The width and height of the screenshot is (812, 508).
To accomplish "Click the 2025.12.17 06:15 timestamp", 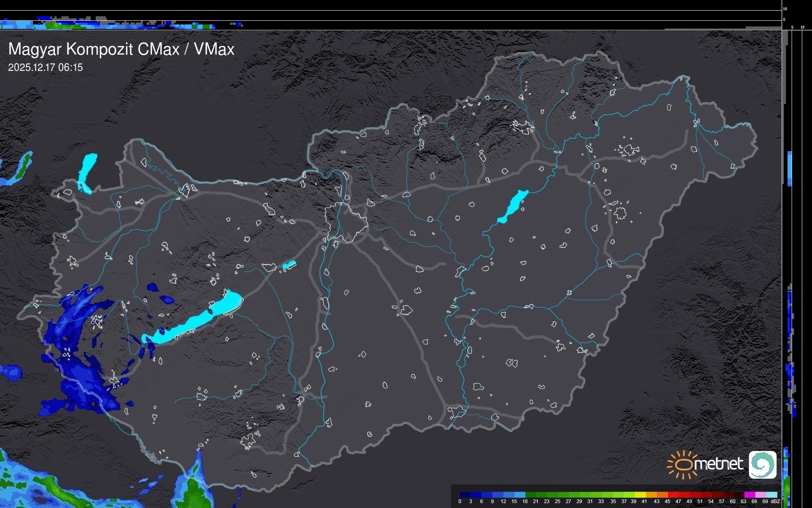I will tap(46, 68).
